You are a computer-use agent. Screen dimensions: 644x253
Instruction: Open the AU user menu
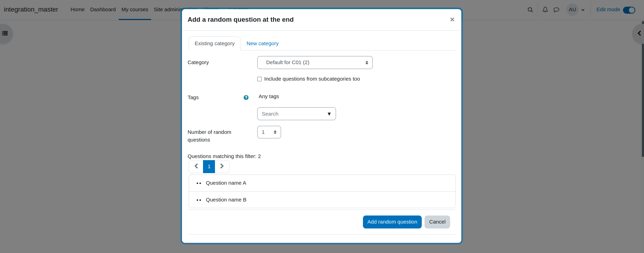tap(576, 10)
